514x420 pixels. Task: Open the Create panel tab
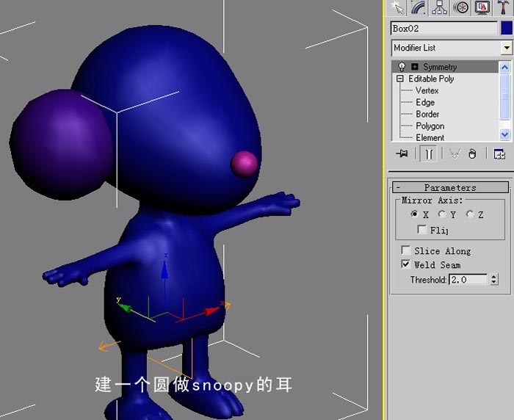(x=398, y=7)
